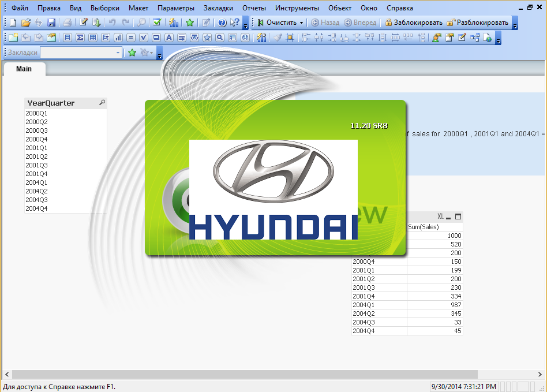547x392 pixels.
Task: Reload data using the green arrow icon
Action: [96, 23]
